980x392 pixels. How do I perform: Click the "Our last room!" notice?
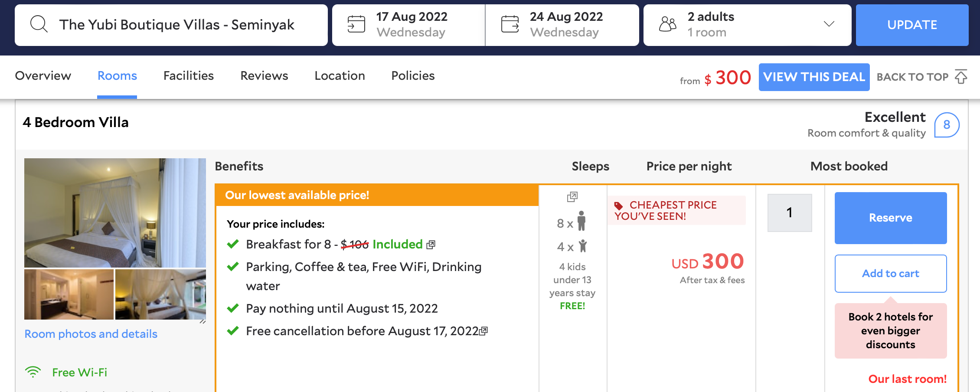point(907,379)
